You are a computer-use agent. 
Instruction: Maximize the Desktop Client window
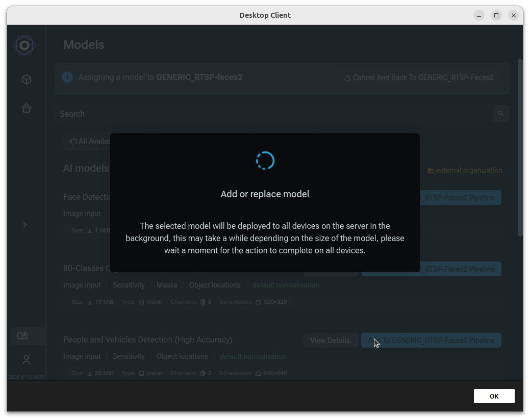click(496, 15)
